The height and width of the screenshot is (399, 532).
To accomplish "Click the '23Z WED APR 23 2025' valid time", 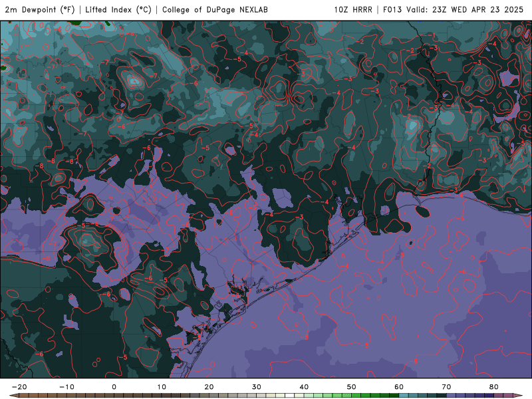I will [x=478, y=9].
